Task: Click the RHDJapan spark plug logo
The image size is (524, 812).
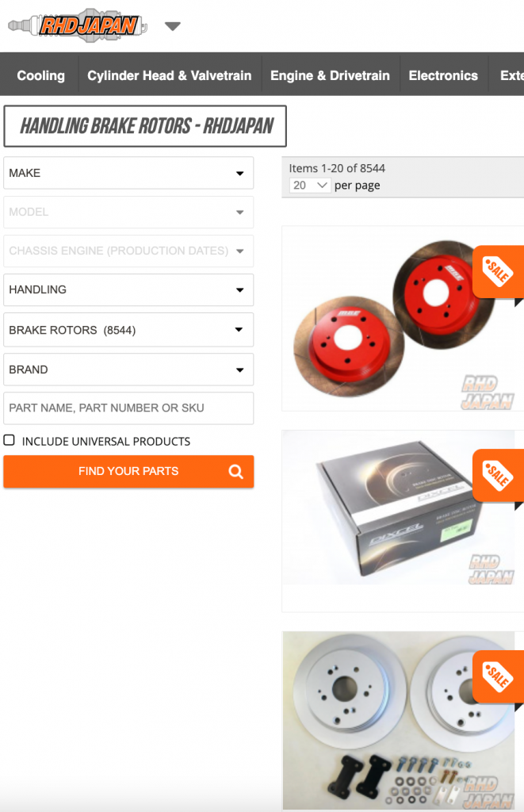Action: click(x=78, y=25)
